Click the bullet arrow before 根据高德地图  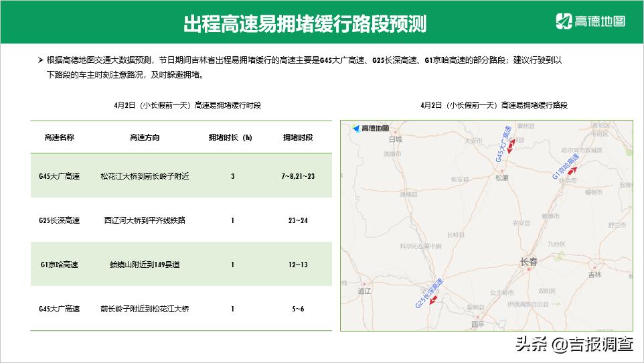[41, 60]
